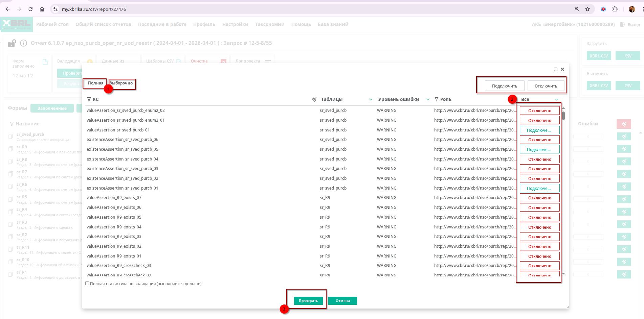The height and width of the screenshot is (319, 644).
Task: Click the Отмена button
Action: [342, 301]
